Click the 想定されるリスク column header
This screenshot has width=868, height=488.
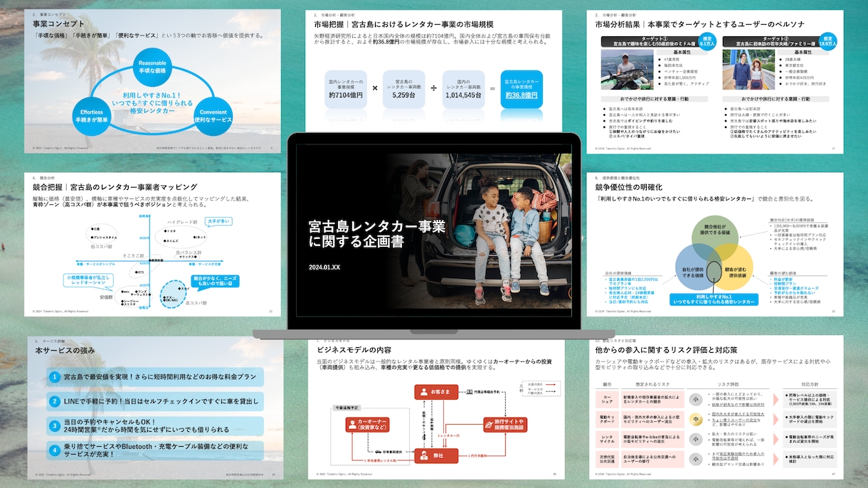tap(652, 384)
